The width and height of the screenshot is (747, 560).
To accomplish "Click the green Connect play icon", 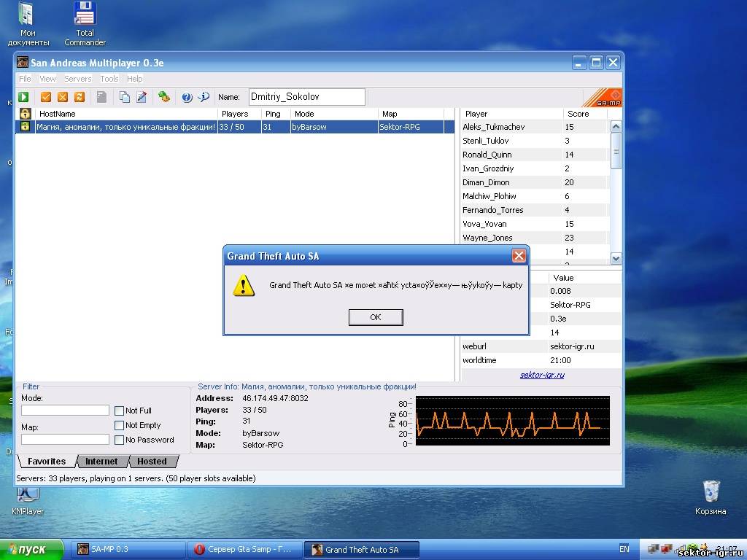I will tap(23, 97).
